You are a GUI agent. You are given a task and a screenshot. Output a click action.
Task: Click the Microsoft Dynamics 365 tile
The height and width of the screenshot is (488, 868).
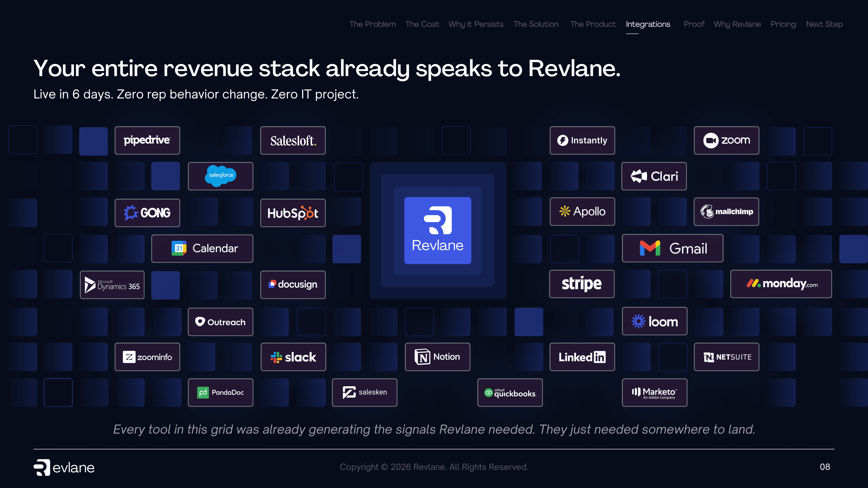(x=112, y=285)
